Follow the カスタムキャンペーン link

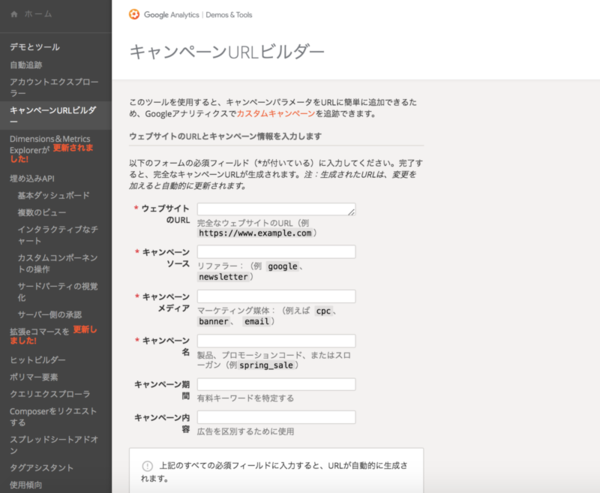(276, 114)
